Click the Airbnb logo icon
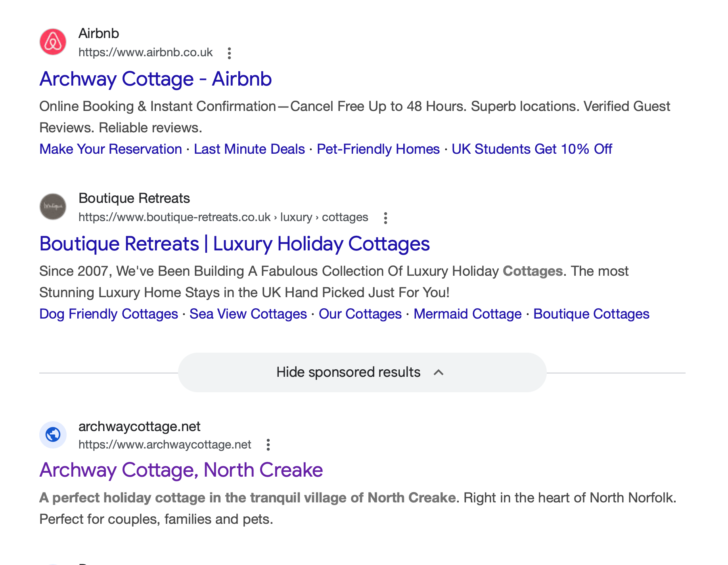This screenshot has height=565, width=728. (x=53, y=42)
